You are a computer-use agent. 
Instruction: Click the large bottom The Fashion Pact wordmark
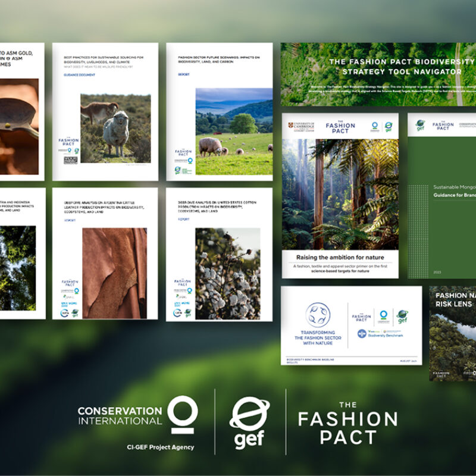coord(348,423)
